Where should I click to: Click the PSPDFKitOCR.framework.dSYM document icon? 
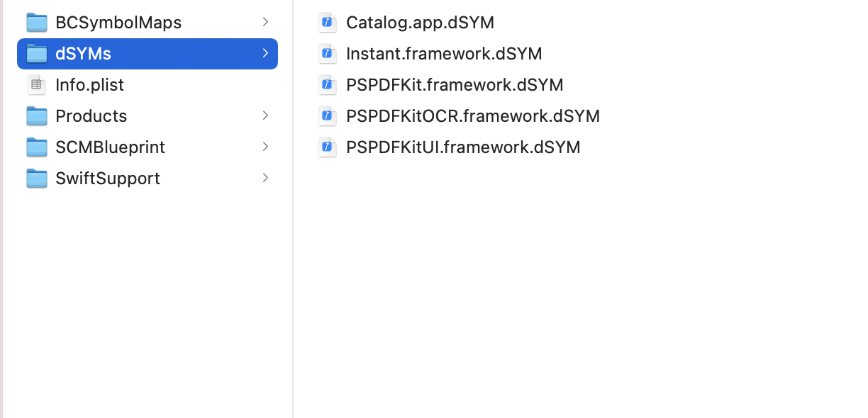327,115
